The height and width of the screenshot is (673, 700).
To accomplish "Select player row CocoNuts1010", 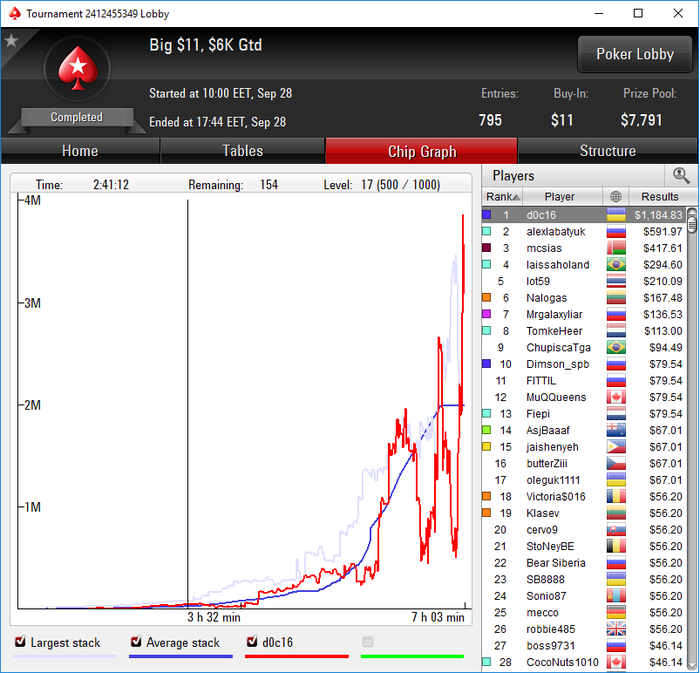I will coord(584,662).
